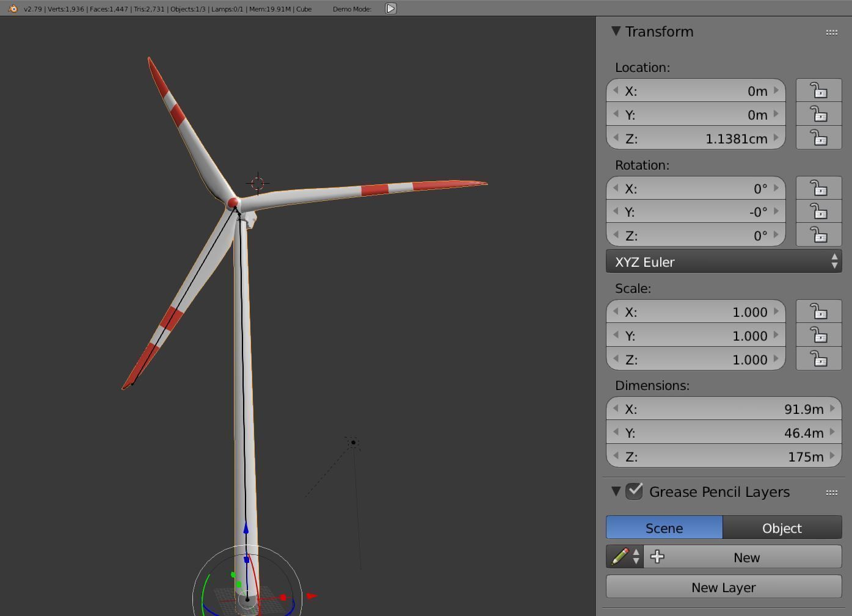Toggle lock for Rotation Y
The height and width of the screenshot is (616, 852).
[819, 211]
